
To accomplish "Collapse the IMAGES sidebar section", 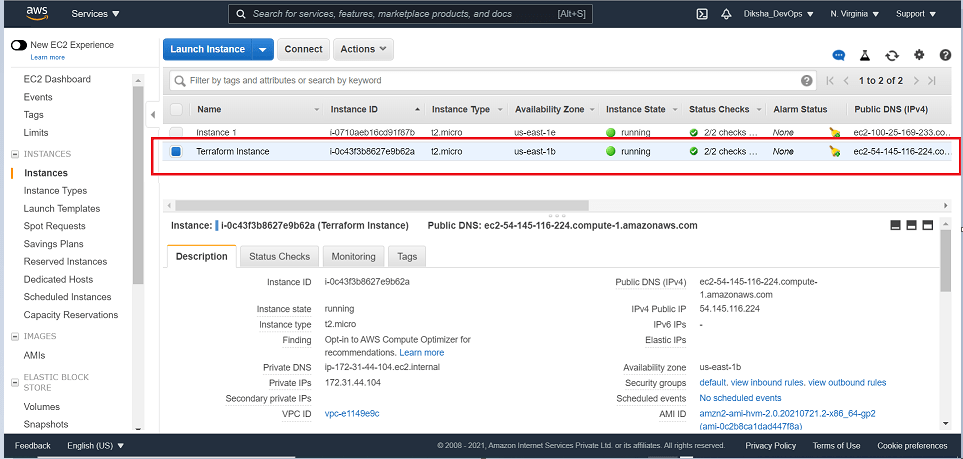I will (15, 336).
